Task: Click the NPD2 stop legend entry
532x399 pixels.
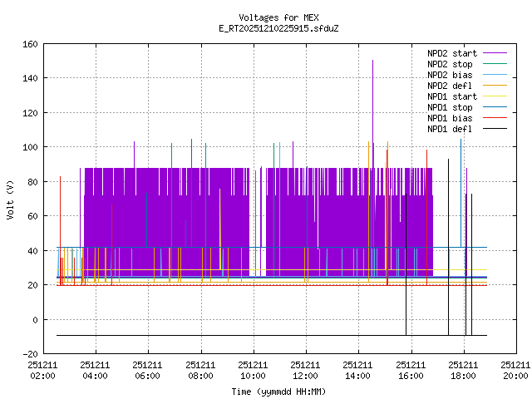Action: 450,63
